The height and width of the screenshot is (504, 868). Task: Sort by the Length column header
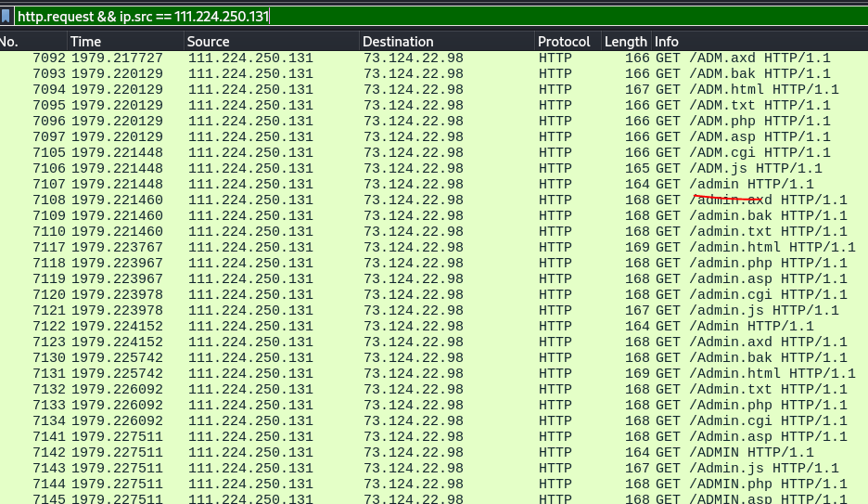(x=626, y=42)
